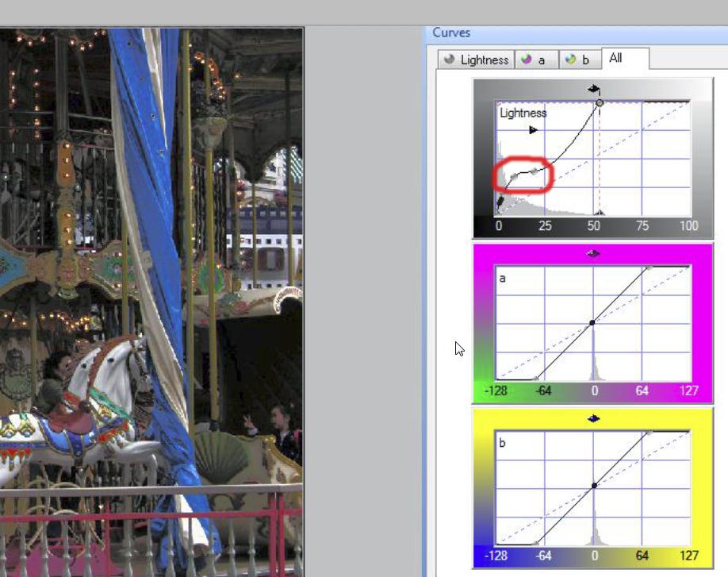The image size is (728, 577).
Task: Select the second gray point on the Lightness curve
Action: point(534,172)
